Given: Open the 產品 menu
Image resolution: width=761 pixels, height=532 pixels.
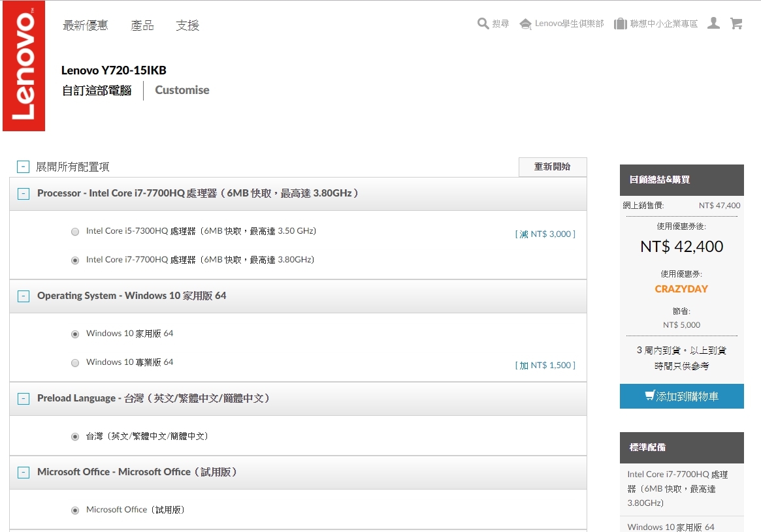Looking at the screenshot, I should click(142, 25).
